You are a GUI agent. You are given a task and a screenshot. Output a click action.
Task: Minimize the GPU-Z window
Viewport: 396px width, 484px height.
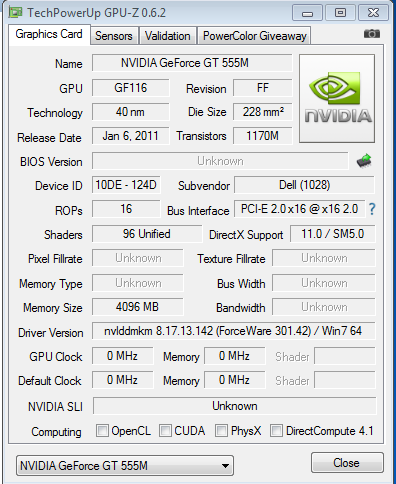coord(307,13)
